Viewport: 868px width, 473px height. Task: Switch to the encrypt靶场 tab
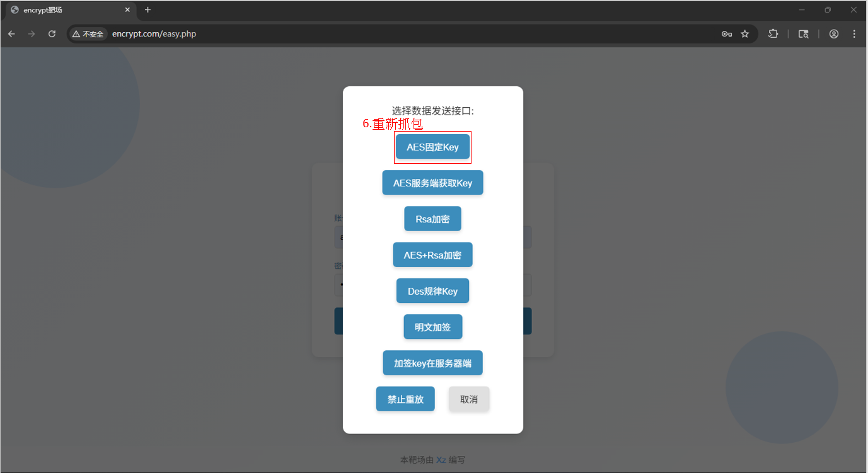pyautogui.click(x=70, y=10)
